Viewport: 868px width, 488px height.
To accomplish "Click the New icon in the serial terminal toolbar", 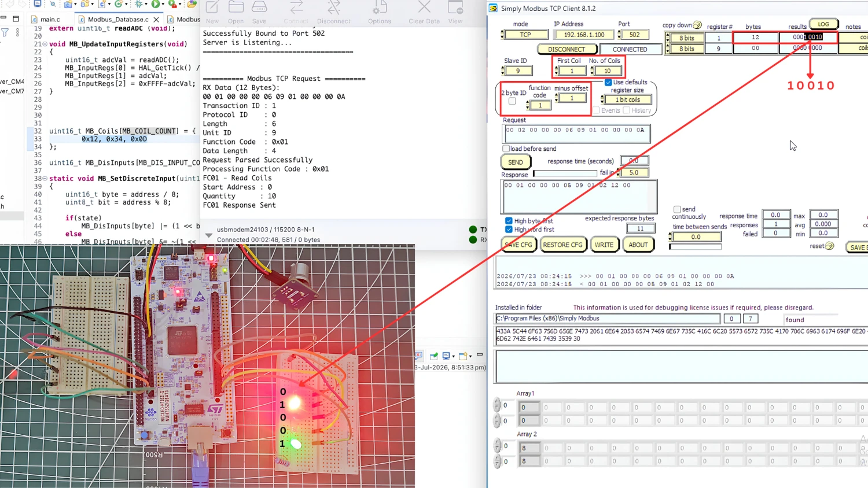I will coord(212,8).
